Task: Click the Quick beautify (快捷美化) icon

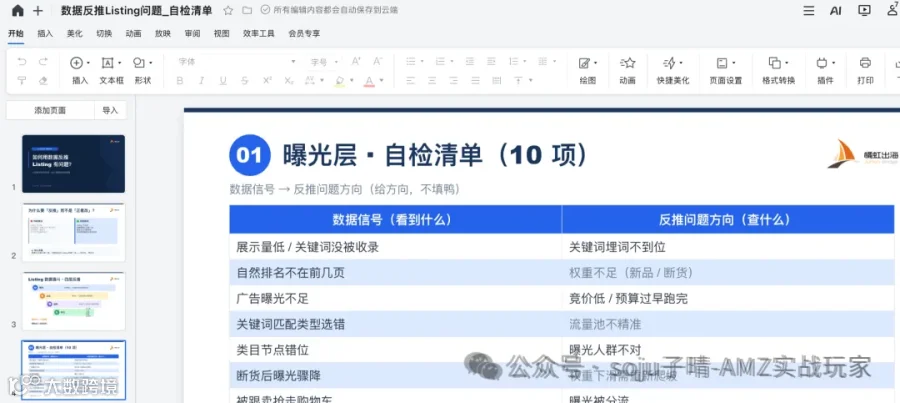Action: tap(669, 63)
